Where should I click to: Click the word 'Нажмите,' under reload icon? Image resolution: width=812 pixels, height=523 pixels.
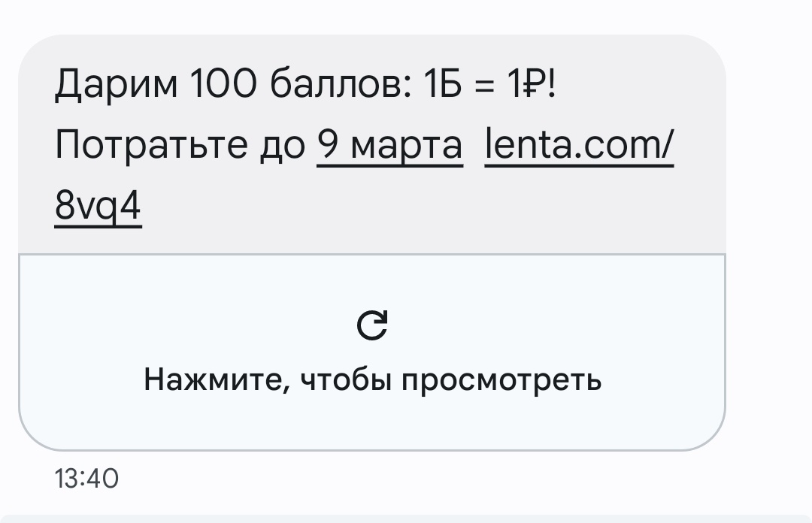217,380
